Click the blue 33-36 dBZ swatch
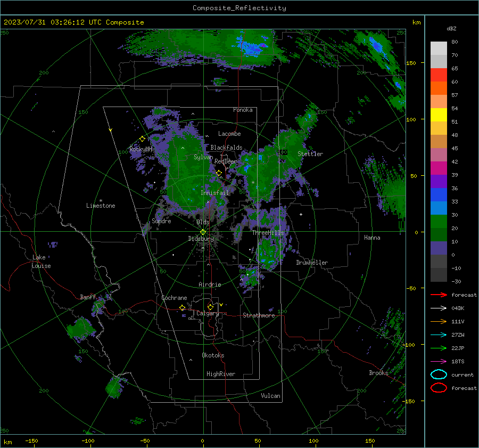The image size is (479, 448). coord(439,195)
